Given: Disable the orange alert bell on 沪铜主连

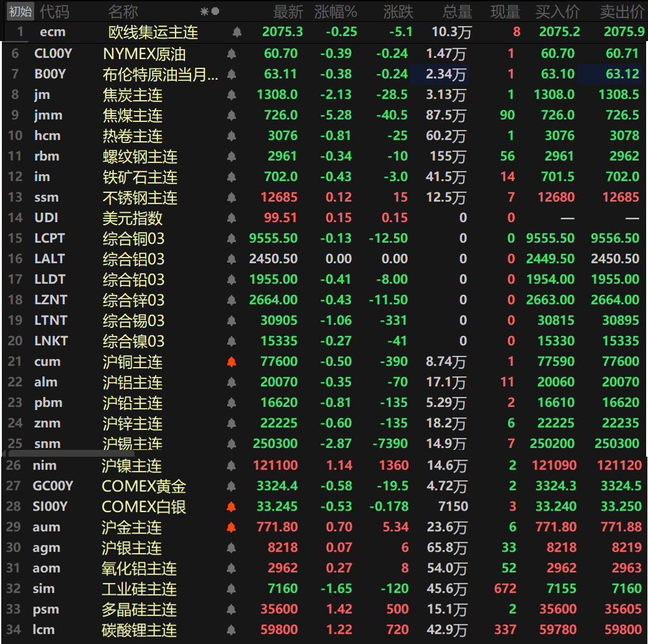Looking at the screenshot, I should pos(232,362).
